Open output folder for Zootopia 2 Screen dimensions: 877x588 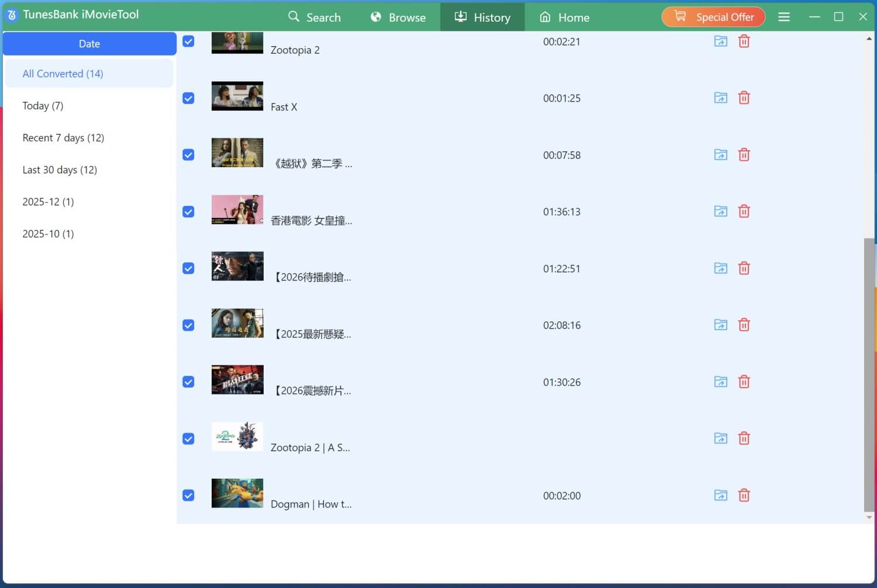point(720,41)
